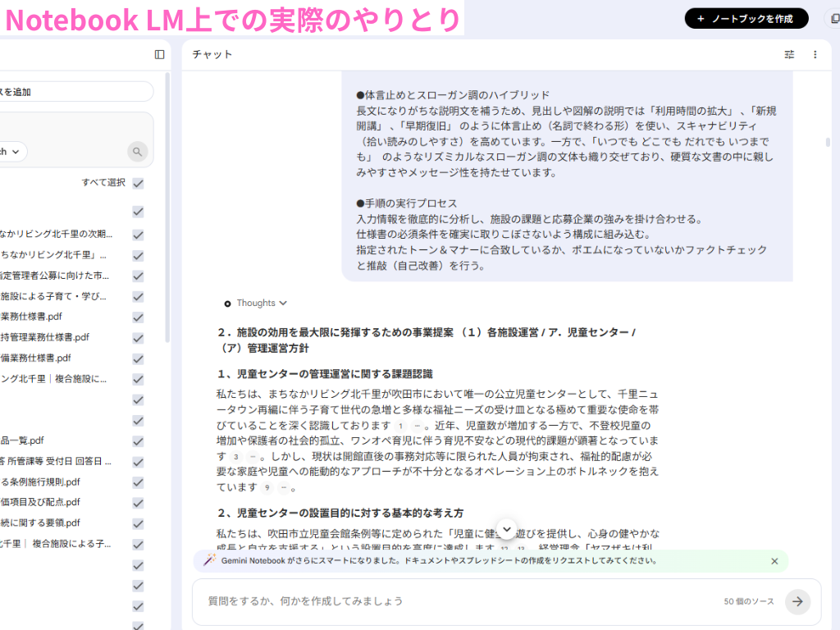The height and width of the screenshot is (630, 840).
Task: Toggle checkbox for る条例施行規則.pdf source
Action: coord(138,482)
